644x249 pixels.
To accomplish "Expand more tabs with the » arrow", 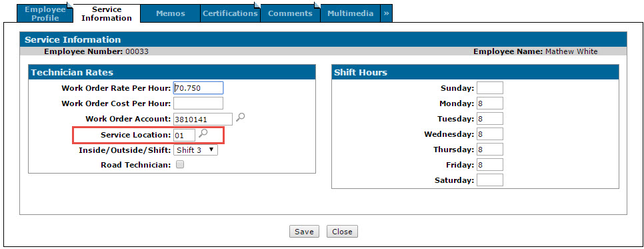I will (x=387, y=13).
